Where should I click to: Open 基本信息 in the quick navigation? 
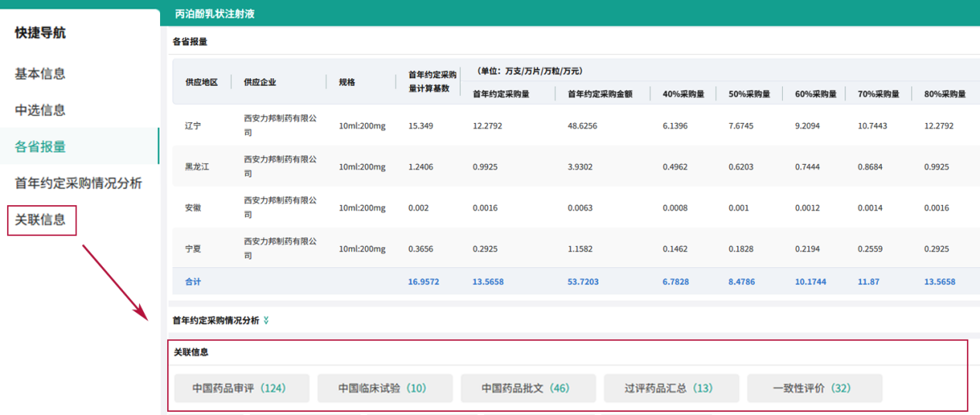pos(40,74)
